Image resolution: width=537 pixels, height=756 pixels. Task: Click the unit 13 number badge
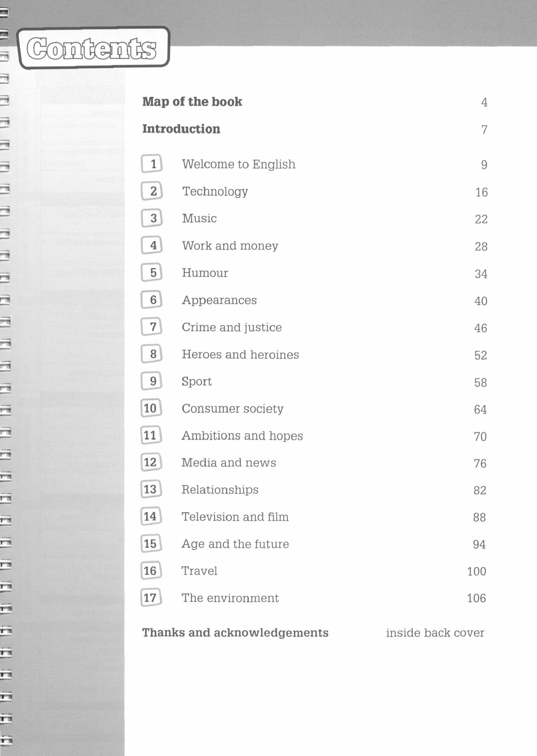click(152, 489)
